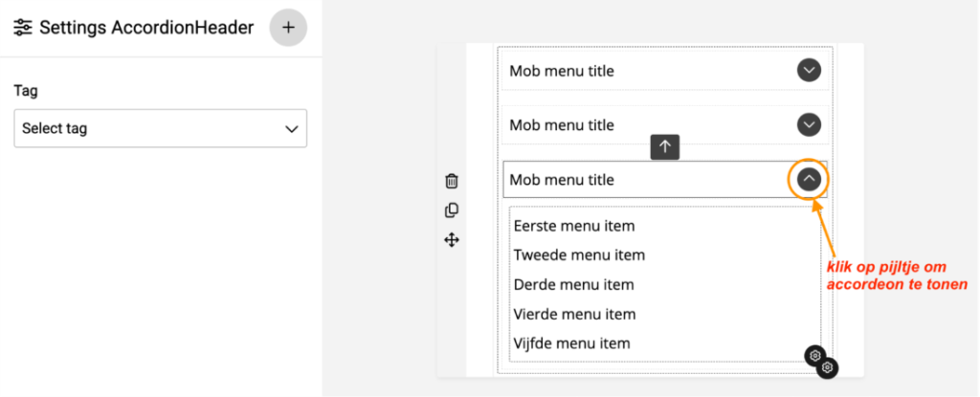Click Eerste menu item
The image size is (980, 397).
[x=574, y=226]
